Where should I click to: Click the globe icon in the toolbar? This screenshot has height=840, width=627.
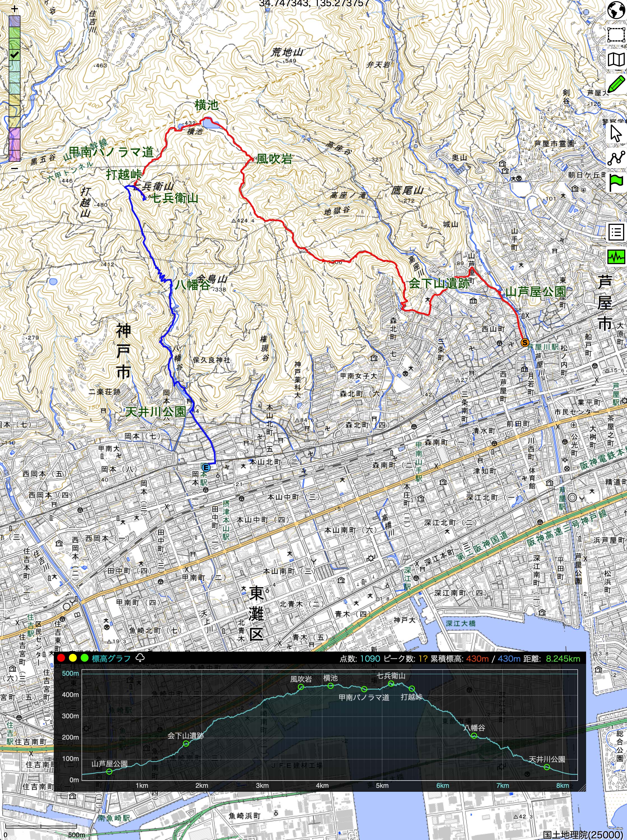pyautogui.click(x=616, y=10)
